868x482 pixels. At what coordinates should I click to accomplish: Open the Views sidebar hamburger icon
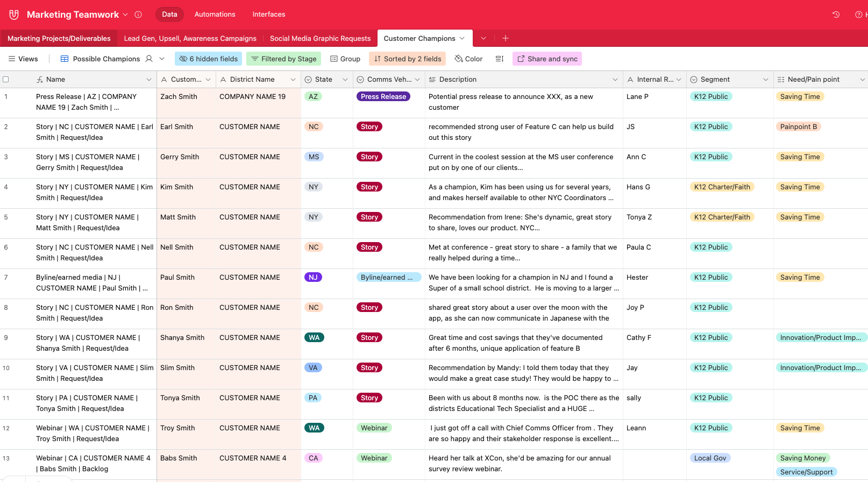[12, 59]
